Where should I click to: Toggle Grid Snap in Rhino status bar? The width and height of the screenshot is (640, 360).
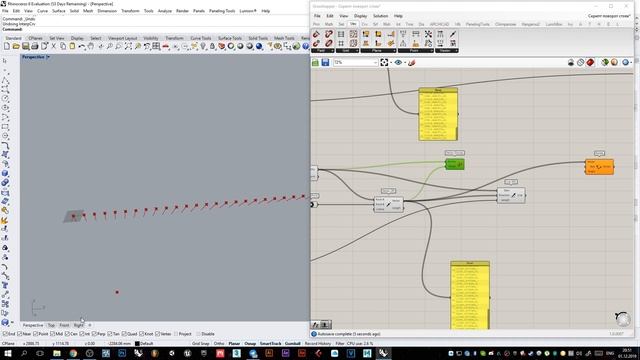[x=200, y=344]
